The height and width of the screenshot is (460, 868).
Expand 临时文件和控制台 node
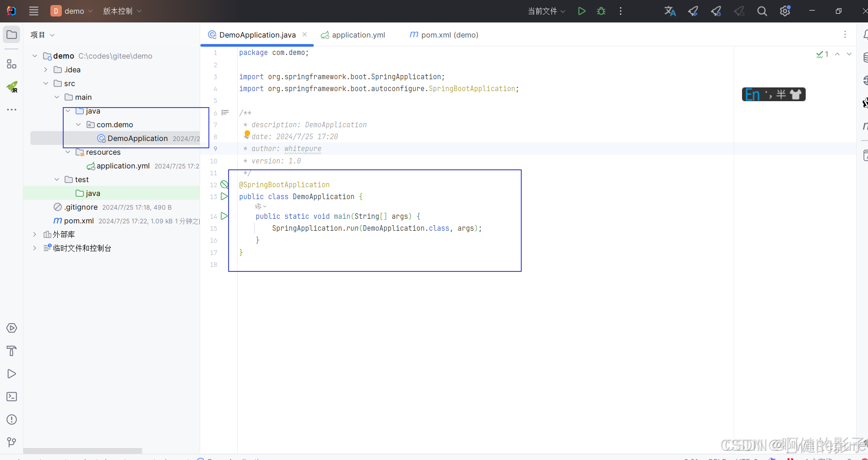[x=35, y=248]
